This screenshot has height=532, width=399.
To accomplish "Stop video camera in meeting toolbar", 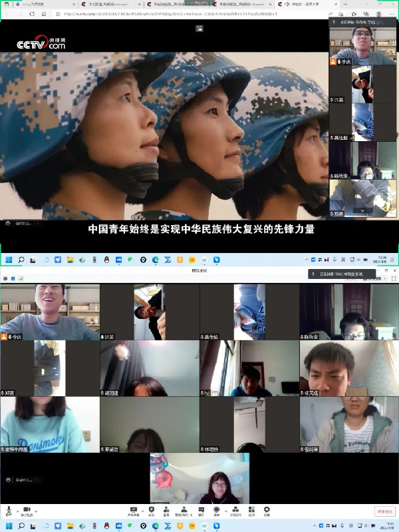I will (x=27, y=511).
